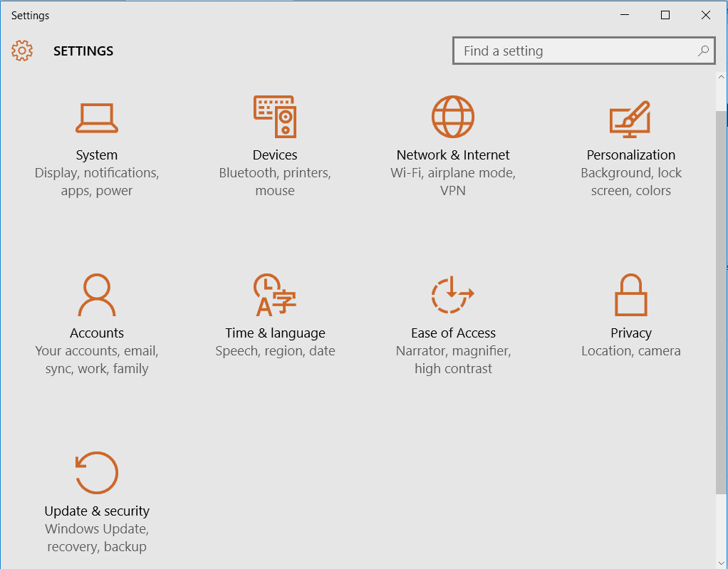Viewport: 728px width, 569px height.
Task: Click the magnifier icon in search box
Action: click(x=703, y=51)
